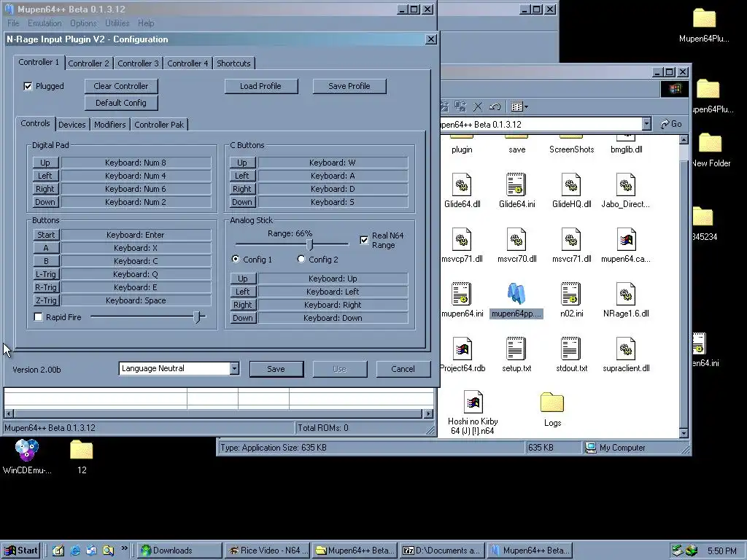Image resolution: width=747 pixels, height=560 pixels.
Task: Click the Clear Controller button
Action: point(121,86)
